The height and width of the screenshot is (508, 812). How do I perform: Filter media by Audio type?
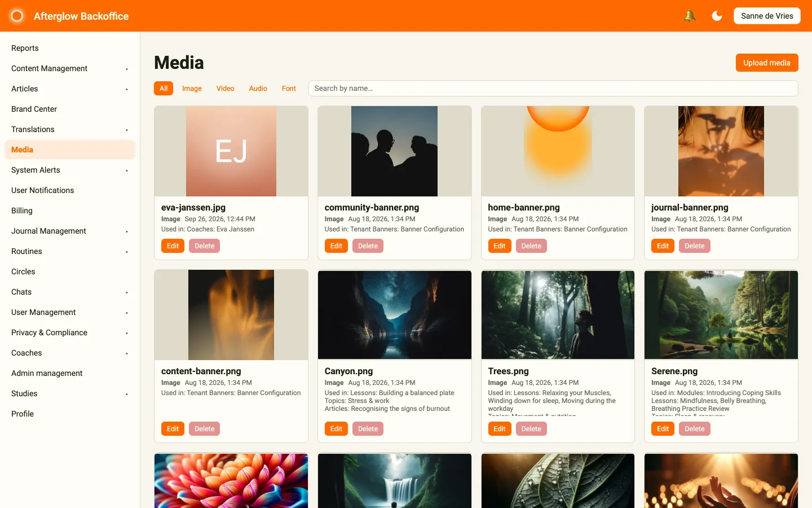point(258,89)
